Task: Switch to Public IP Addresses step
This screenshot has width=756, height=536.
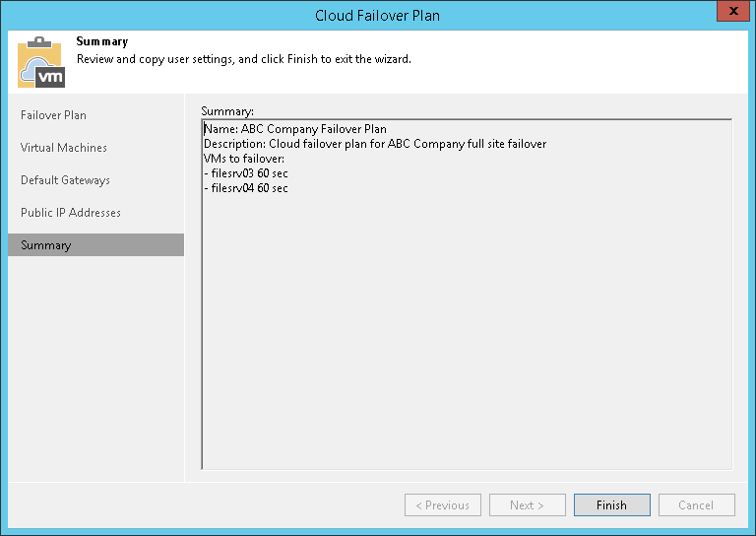Action: 71,212
